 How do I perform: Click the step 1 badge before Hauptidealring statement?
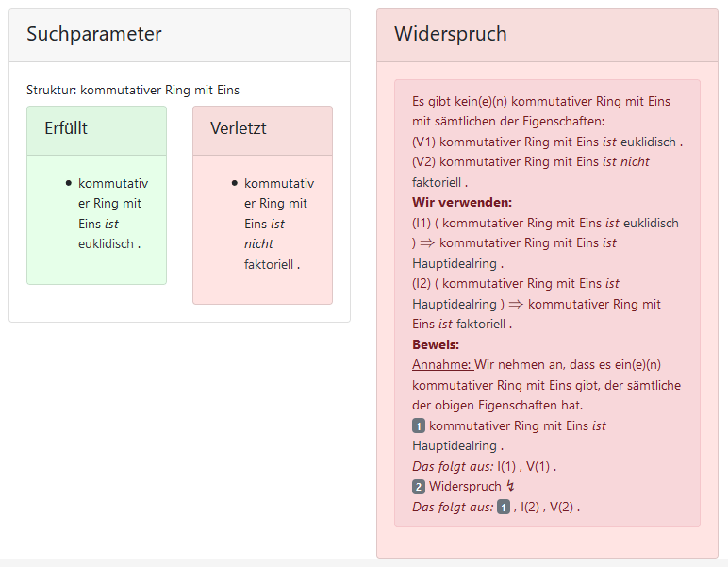[419, 426]
